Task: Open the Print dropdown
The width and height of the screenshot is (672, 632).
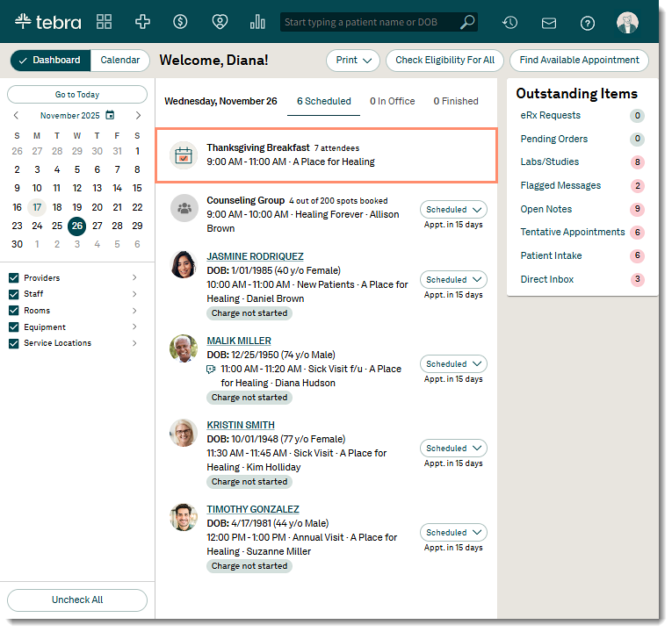Action: (353, 61)
